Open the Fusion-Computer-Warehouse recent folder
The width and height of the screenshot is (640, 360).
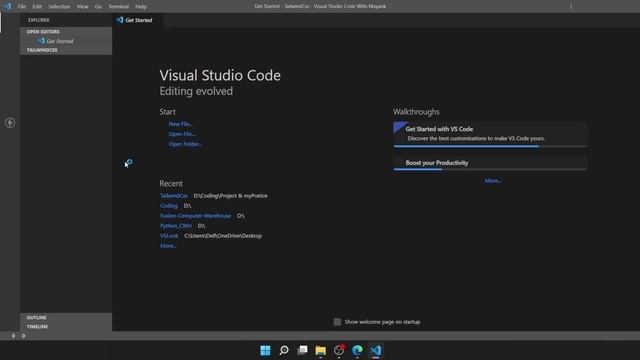click(x=196, y=216)
